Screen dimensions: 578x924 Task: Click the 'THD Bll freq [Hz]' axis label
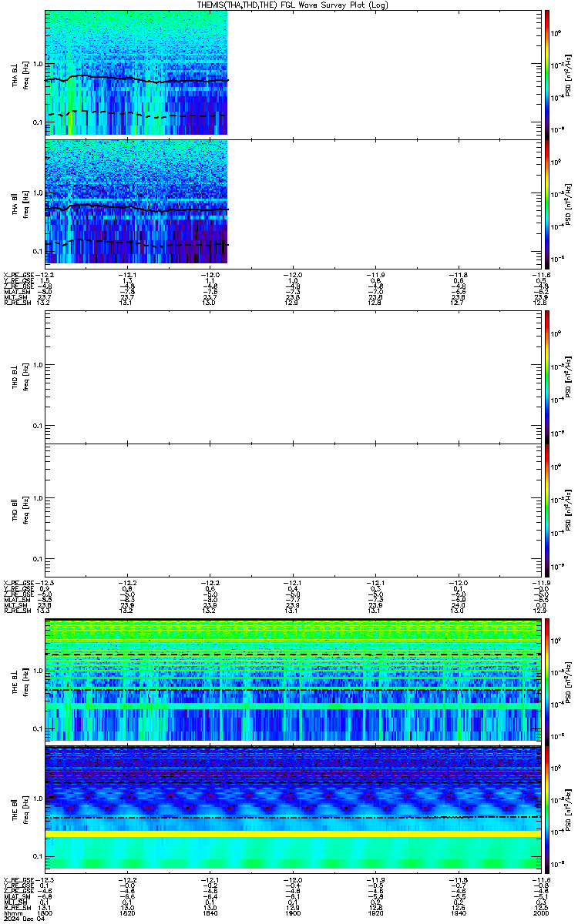coord(19,510)
